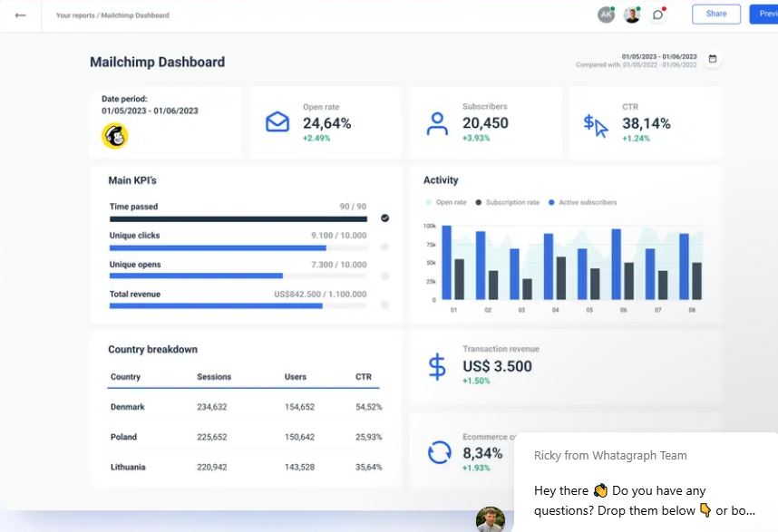Viewport: 778px width, 532px height.
Task: Click the Share button
Action: [x=716, y=14]
